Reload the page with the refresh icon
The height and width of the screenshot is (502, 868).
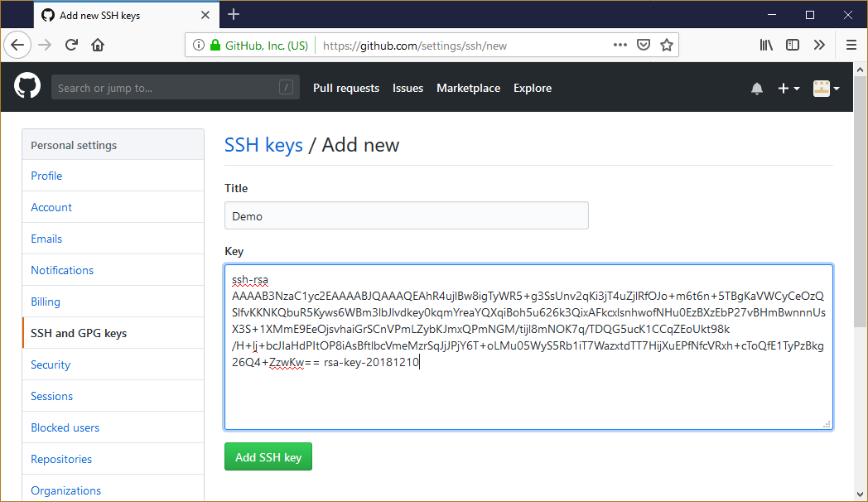point(71,45)
